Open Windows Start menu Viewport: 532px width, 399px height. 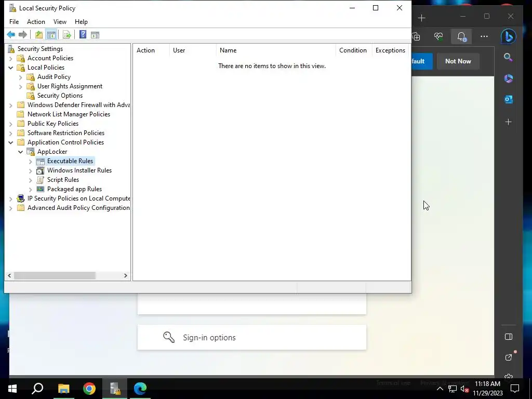12,389
